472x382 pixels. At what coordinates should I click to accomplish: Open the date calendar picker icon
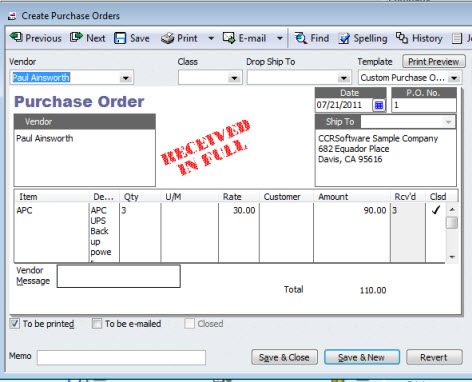(x=379, y=105)
